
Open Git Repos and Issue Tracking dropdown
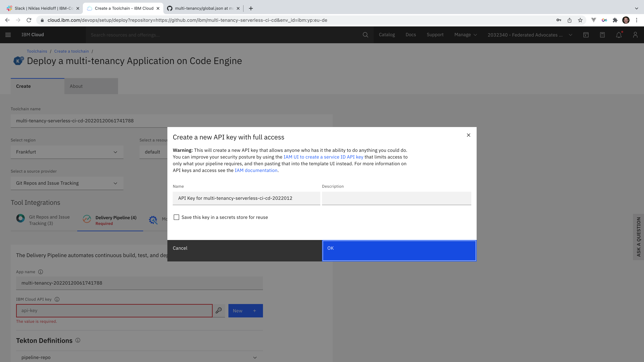coord(67,183)
